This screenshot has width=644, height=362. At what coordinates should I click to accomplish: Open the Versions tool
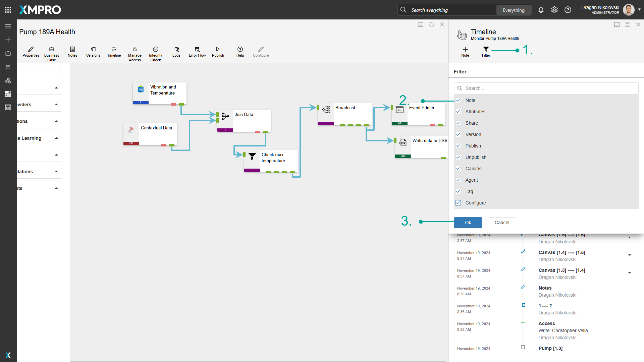[93, 52]
